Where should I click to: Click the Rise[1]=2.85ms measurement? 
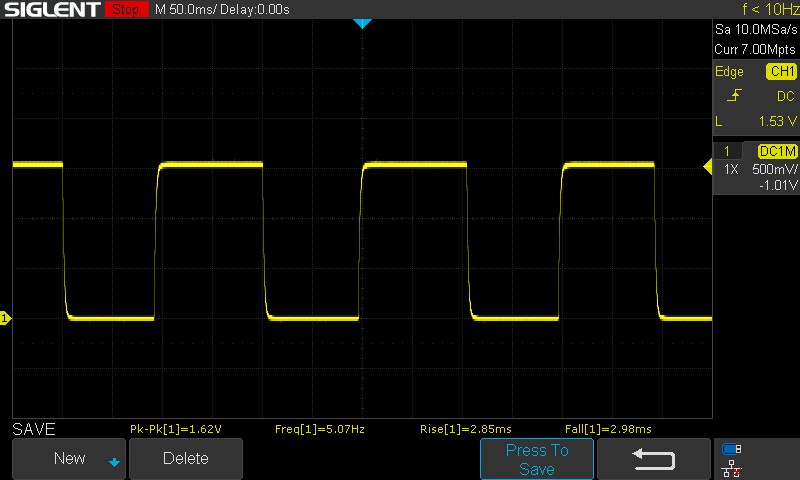click(x=465, y=429)
